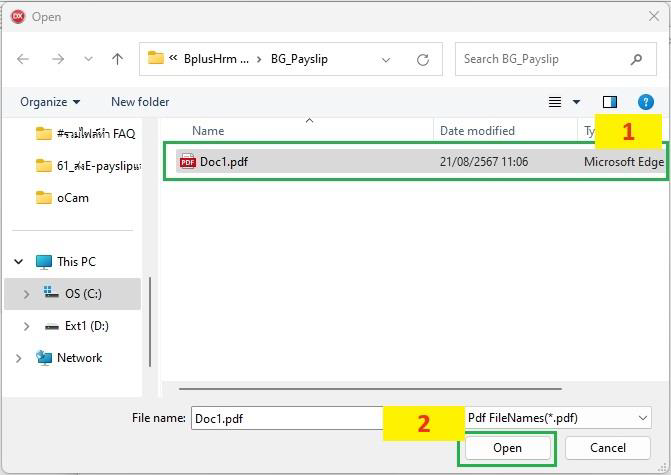The width and height of the screenshot is (671, 475).
Task: Expand the address path history dropdown
Action: (x=386, y=59)
